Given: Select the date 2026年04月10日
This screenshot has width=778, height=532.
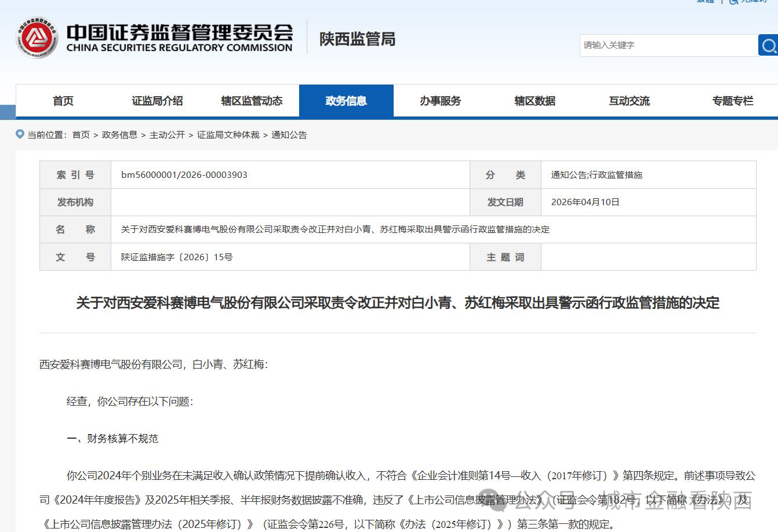Looking at the screenshot, I should pos(585,202).
